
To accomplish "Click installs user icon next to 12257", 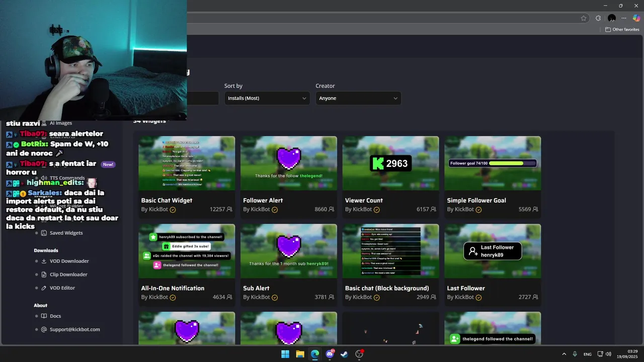I will (x=229, y=209).
